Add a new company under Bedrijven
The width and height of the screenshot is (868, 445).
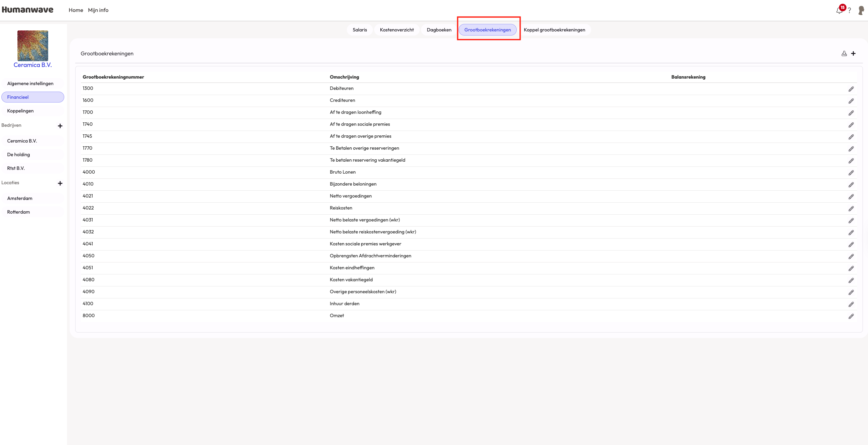[60, 126]
